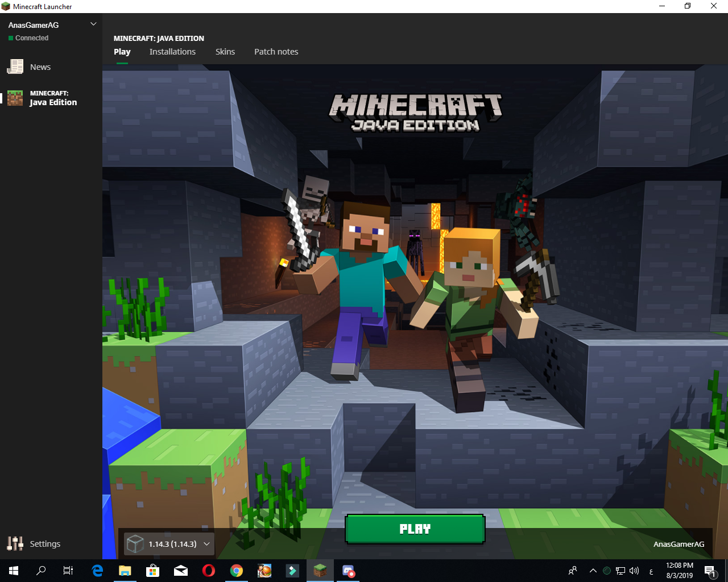This screenshot has width=728, height=582.
Task: Open the Windows Start menu
Action: click(x=14, y=571)
